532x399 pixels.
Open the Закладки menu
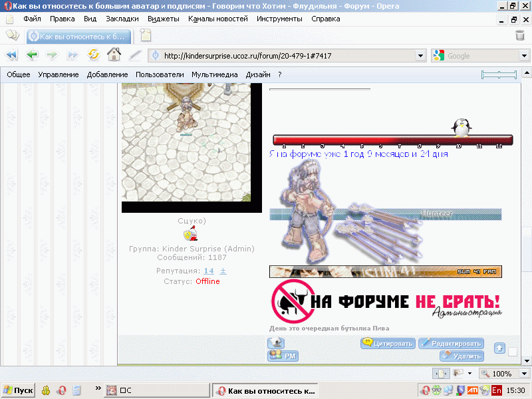coord(122,19)
